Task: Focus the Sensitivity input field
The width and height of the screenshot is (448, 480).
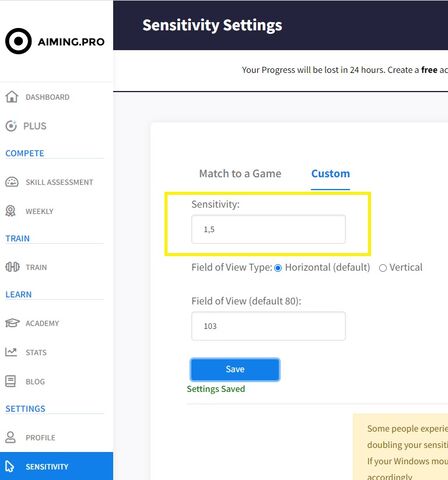Action: 268,229
